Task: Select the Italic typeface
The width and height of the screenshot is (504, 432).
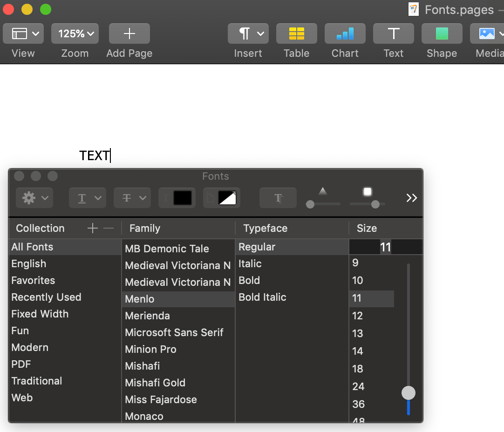Action: point(292,263)
